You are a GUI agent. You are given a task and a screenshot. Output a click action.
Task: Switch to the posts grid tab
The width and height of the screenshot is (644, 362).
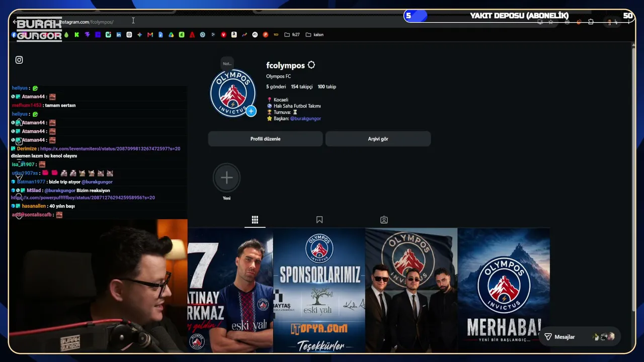pos(255,220)
